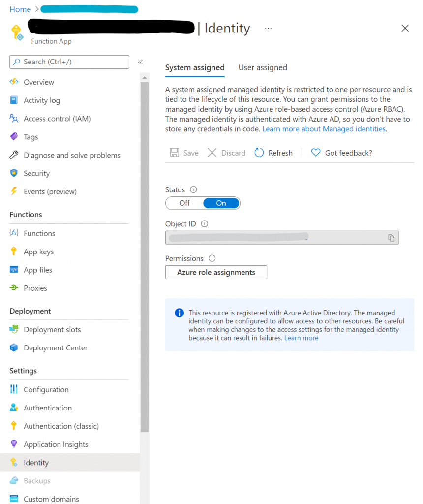Select the On option of Status
Image resolution: width=423 pixels, height=504 pixels.
221,203
